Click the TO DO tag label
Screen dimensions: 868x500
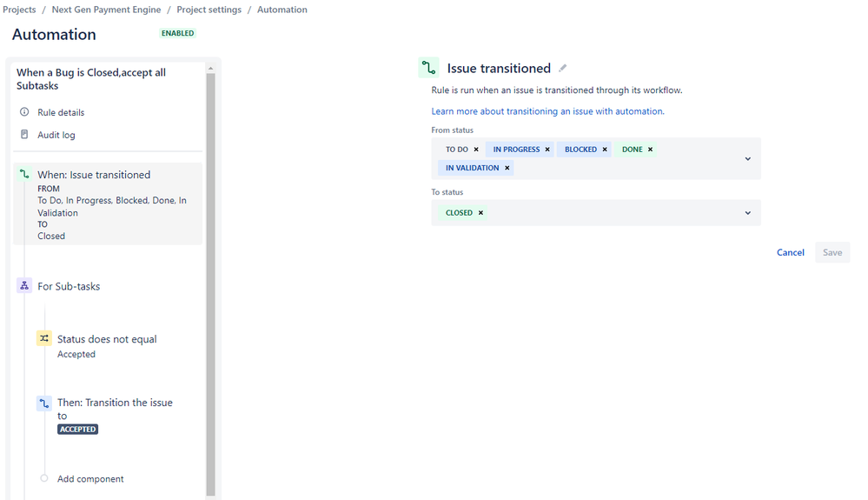[457, 150]
